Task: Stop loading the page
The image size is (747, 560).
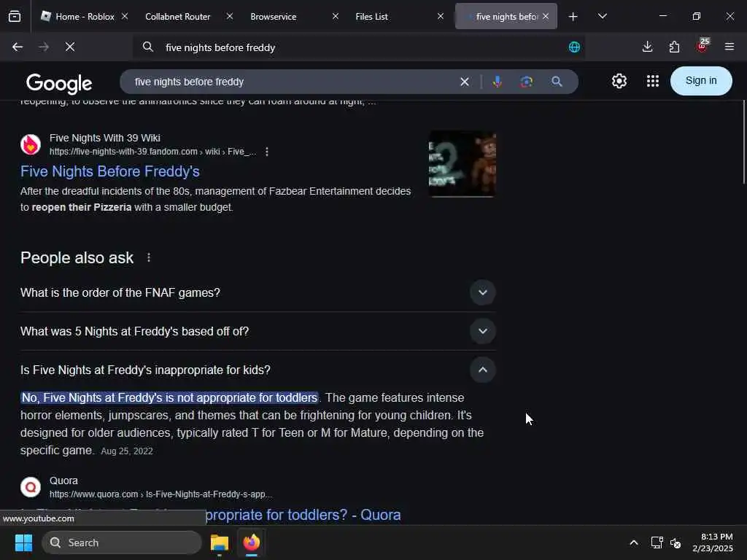Action: coord(70,47)
